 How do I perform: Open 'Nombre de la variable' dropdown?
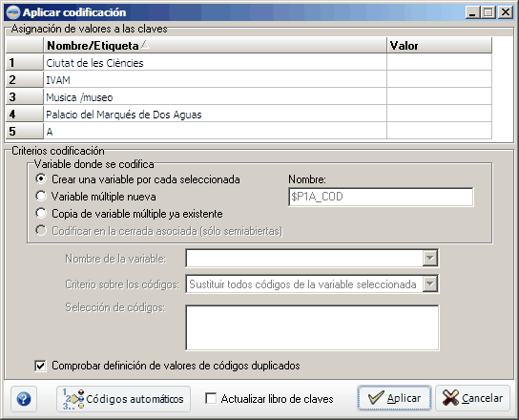tap(430, 258)
